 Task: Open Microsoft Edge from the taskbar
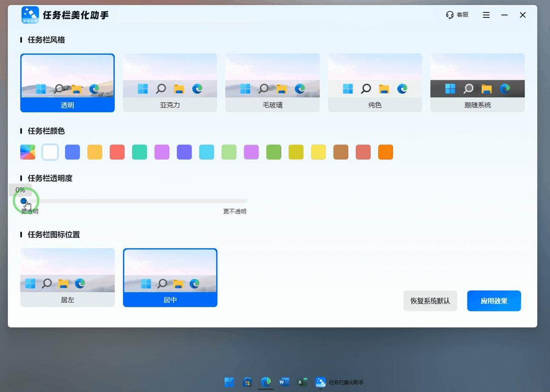(x=266, y=381)
